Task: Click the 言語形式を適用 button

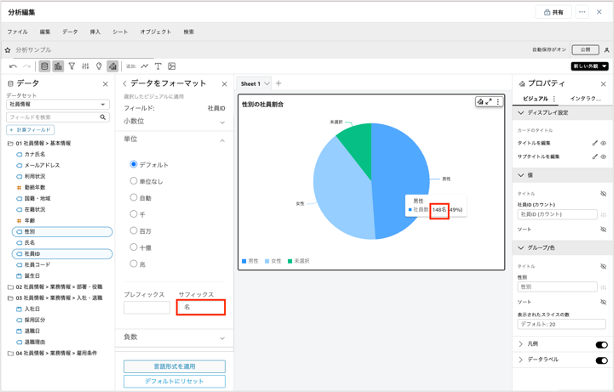Action: 174,367
